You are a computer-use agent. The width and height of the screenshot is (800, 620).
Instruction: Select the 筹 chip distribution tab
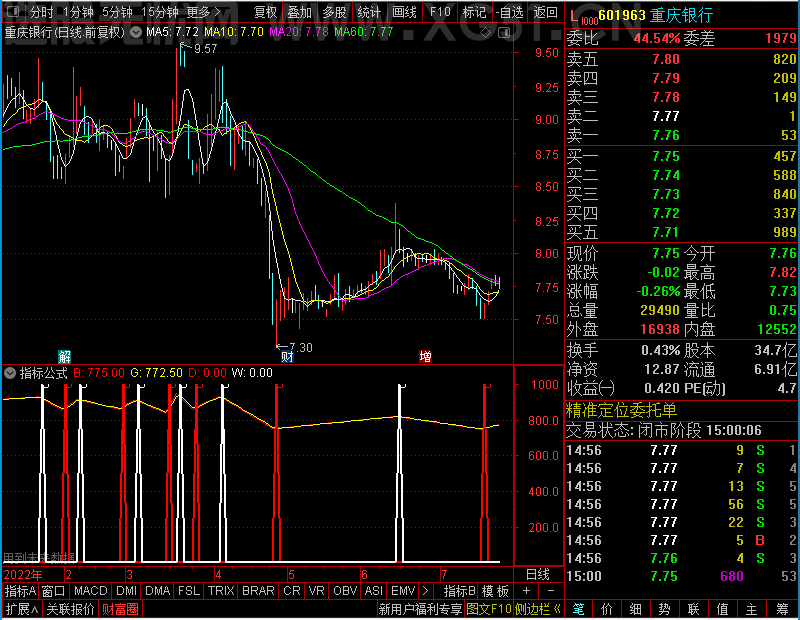pos(783,609)
